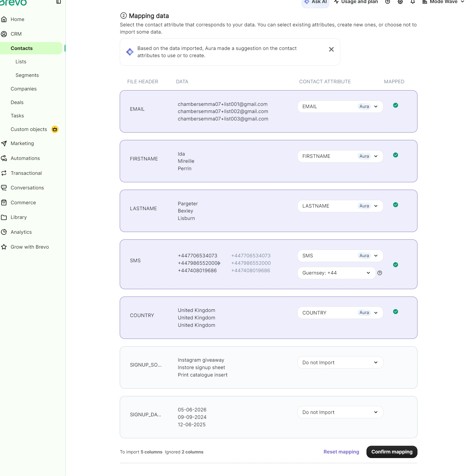
Task: Click the mapped checkmark in EMAIL row
Action: coord(395,105)
